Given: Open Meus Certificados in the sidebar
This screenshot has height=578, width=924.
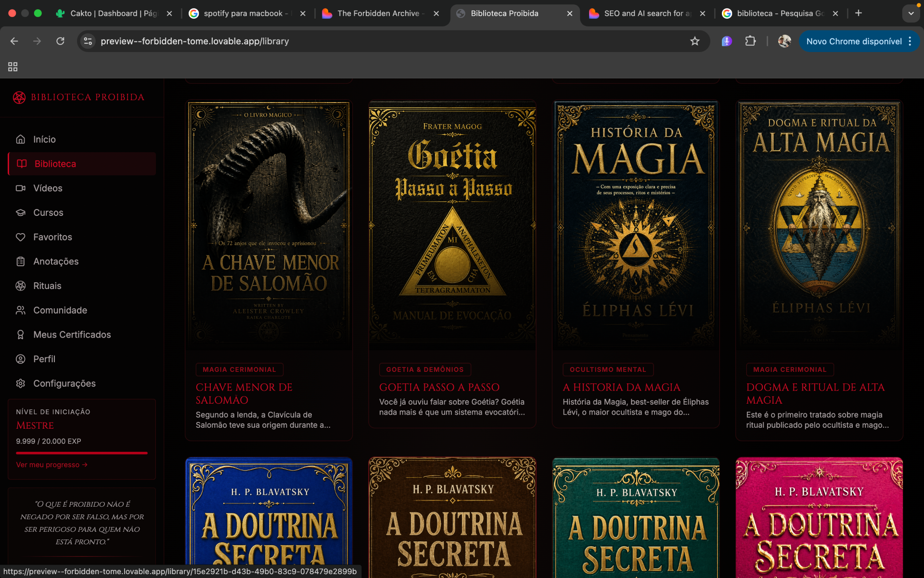Looking at the screenshot, I should (82, 335).
